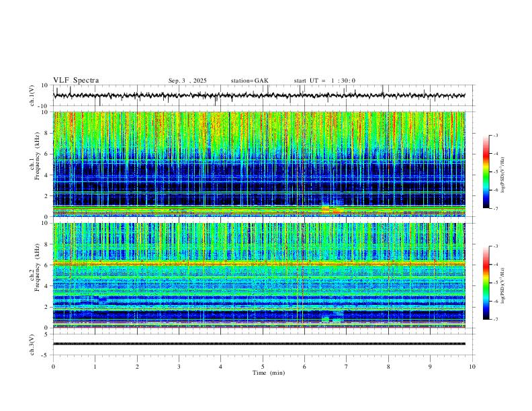The height and width of the screenshot is (411, 532).
Task: Click time axis tick label "3"
Action: [179, 367]
